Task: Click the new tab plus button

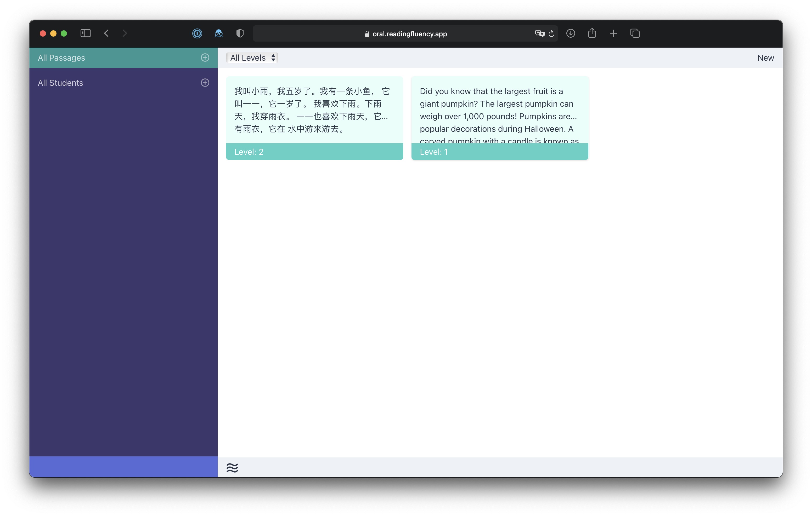Action: pyautogui.click(x=613, y=33)
